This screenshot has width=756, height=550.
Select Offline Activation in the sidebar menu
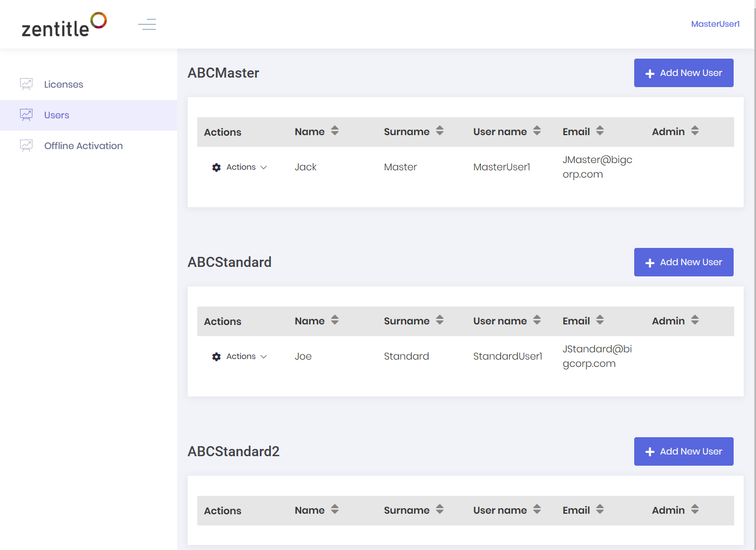point(83,145)
